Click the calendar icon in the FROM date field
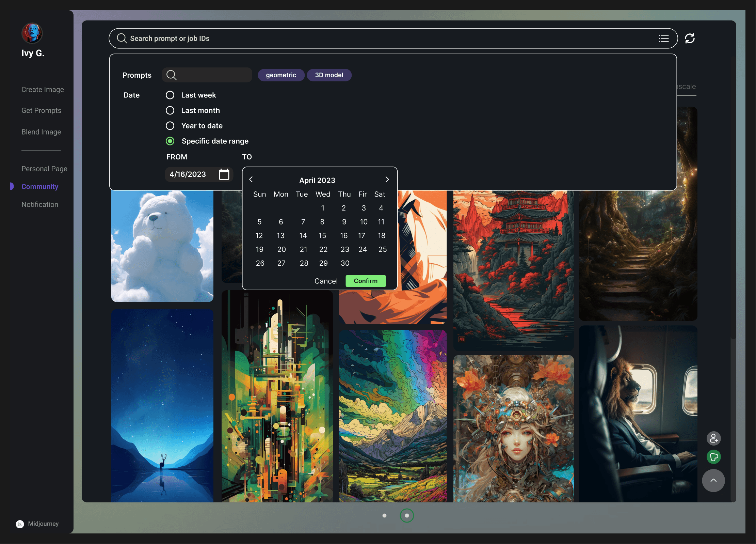The width and height of the screenshot is (756, 544). [224, 174]
